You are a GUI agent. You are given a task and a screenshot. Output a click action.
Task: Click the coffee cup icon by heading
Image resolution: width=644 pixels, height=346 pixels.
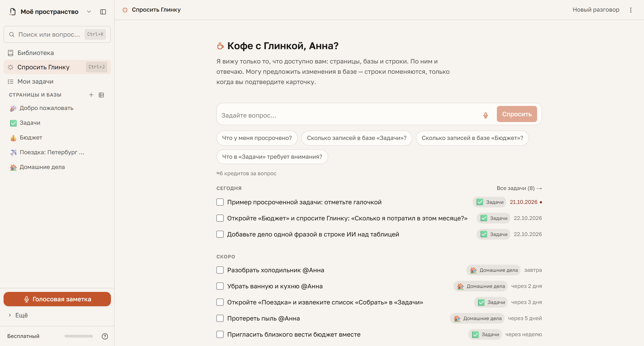[220, 46]
